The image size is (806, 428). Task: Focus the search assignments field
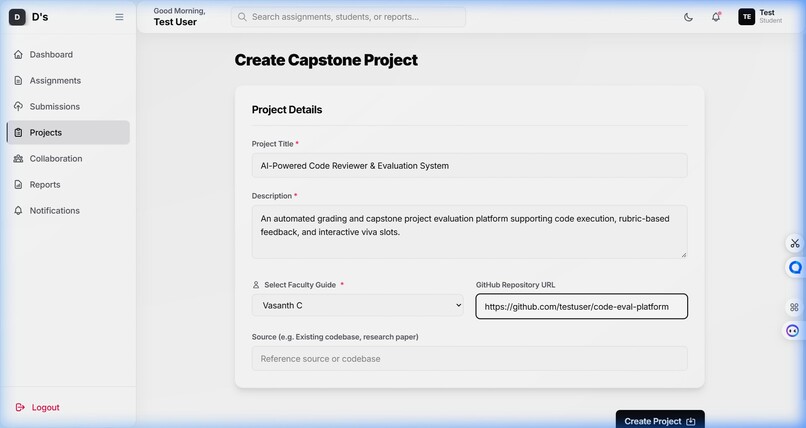click(349, 17)
